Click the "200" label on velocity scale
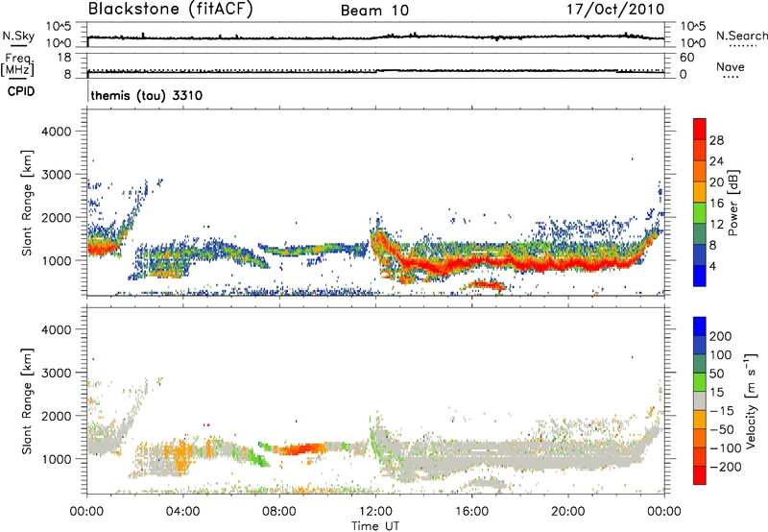 click(721, 336)
